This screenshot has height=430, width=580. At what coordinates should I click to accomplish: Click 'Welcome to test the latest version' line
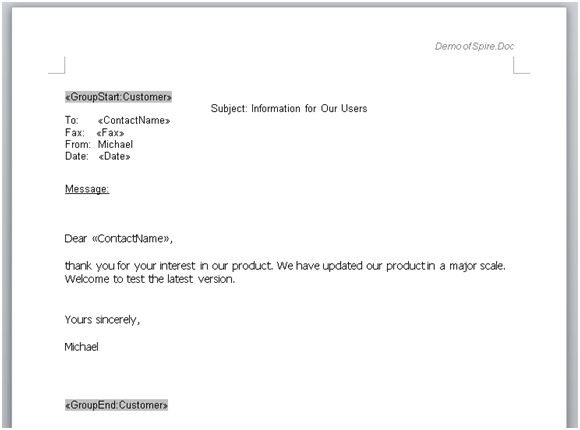150,279
